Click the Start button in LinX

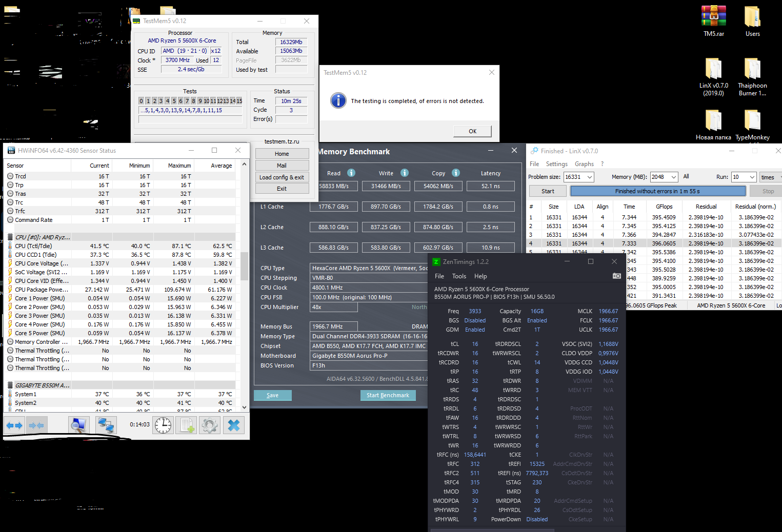pos(548,191)
